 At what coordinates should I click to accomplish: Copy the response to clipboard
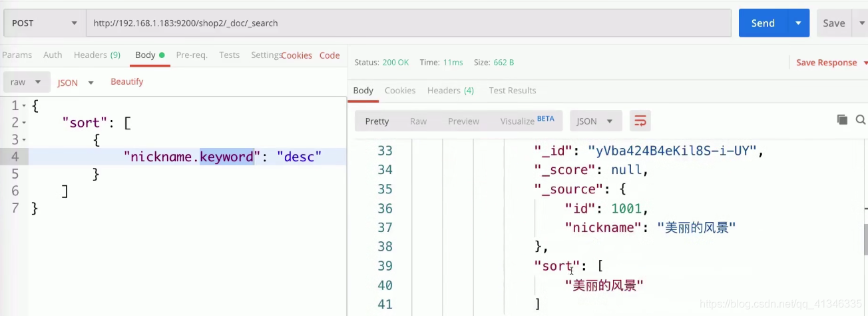tap(842, 120)
